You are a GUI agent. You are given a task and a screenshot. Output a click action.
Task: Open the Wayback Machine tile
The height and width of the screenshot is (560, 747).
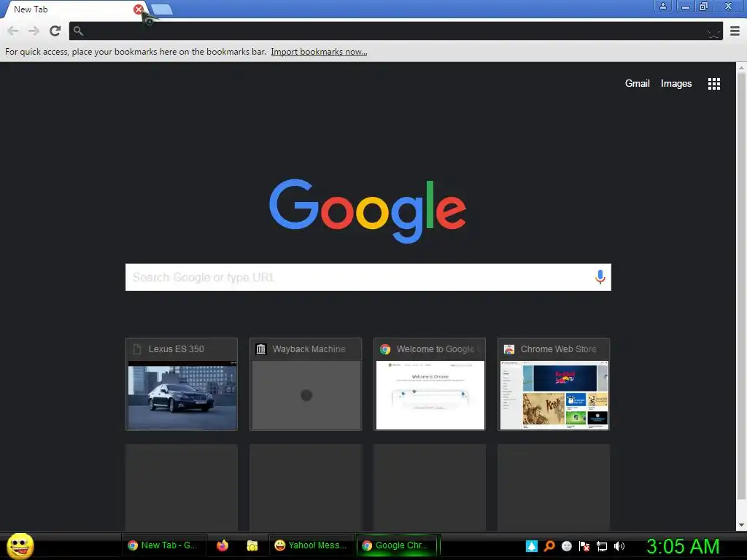(x=306, y=384)
